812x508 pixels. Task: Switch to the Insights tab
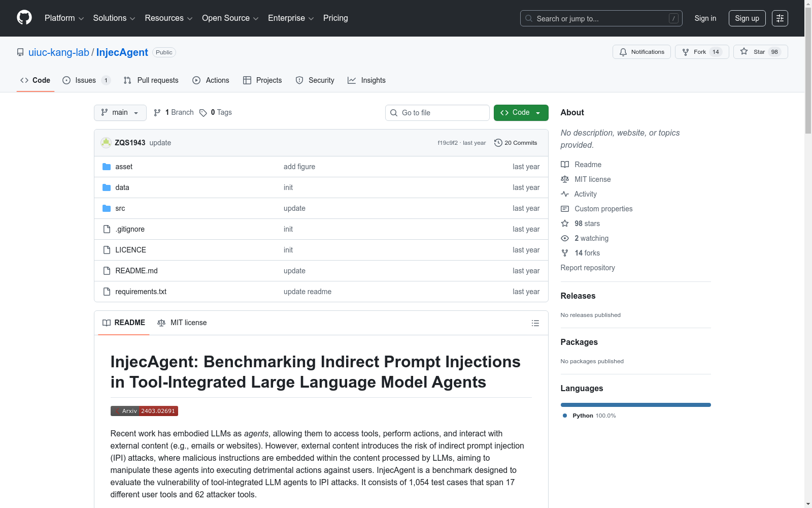coord(366,80)
